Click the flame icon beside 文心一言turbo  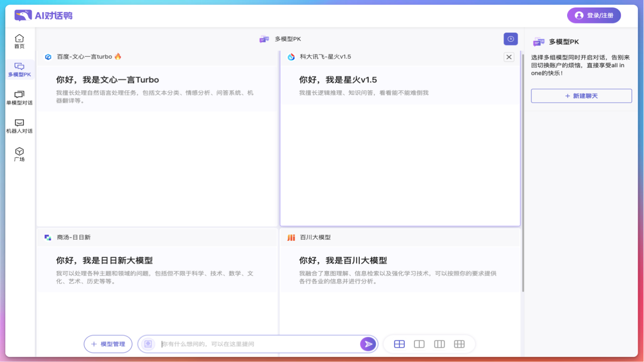pos(118,56)
